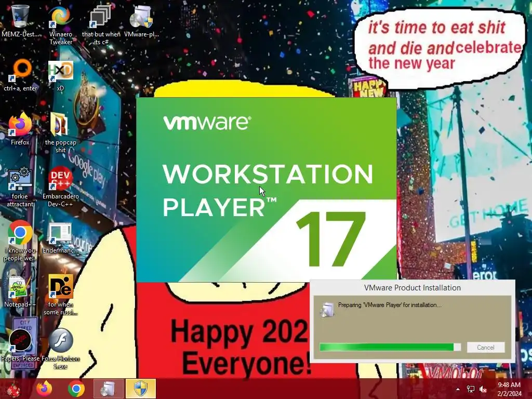This screenshot has width=532, height=399.
Task: Open Firefox desktop shortcut
Action: pyautogui.click(x=20, y=129)
